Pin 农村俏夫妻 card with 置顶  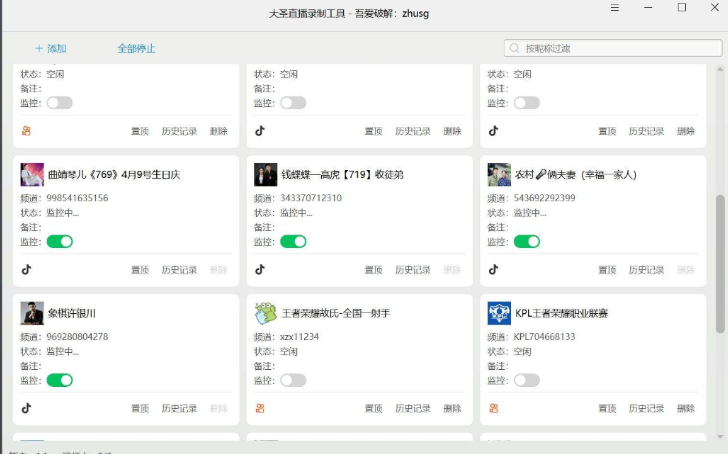click(x=607, y=270)
